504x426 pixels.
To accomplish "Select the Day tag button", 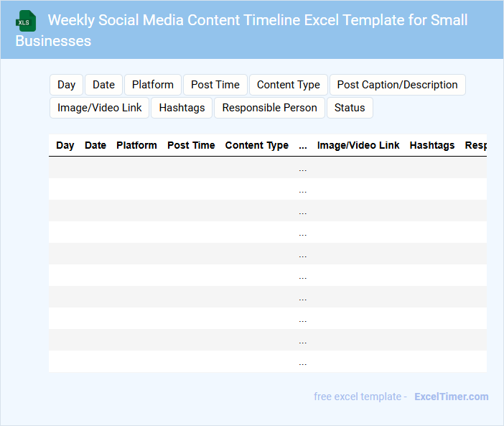I will pyautogui.click(x=67, y=85).
